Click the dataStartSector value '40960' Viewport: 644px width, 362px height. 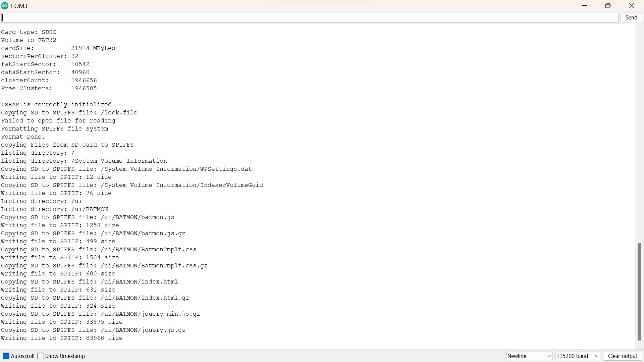[80, 72]
